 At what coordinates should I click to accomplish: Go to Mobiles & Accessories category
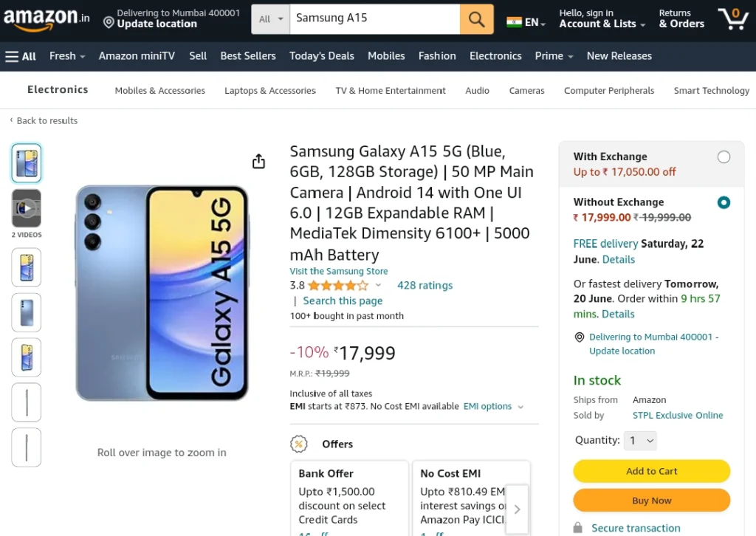pos(159,91)
